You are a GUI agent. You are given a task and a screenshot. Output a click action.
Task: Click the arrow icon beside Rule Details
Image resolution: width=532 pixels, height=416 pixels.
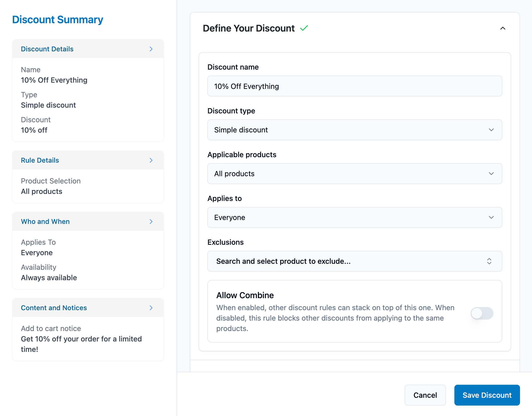click(151, 160)
